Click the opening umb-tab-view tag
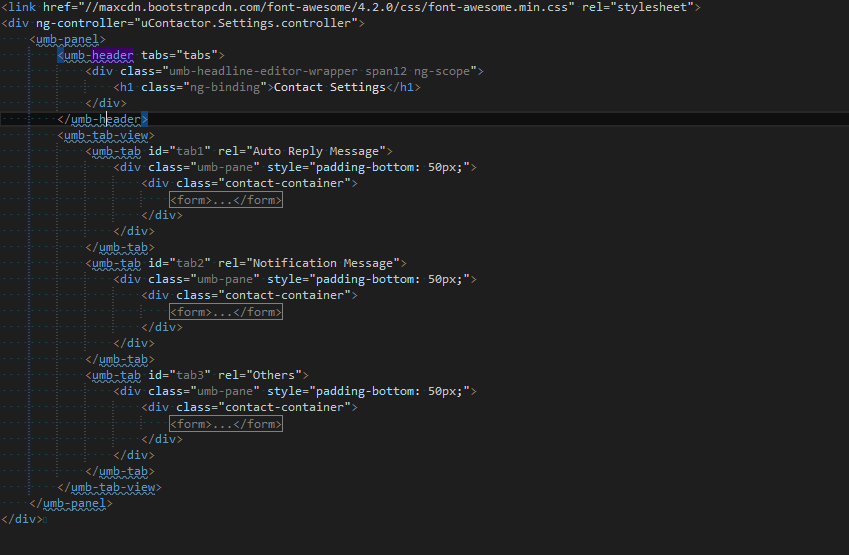This screenshot has height=555, width=849. pos(106,135)
